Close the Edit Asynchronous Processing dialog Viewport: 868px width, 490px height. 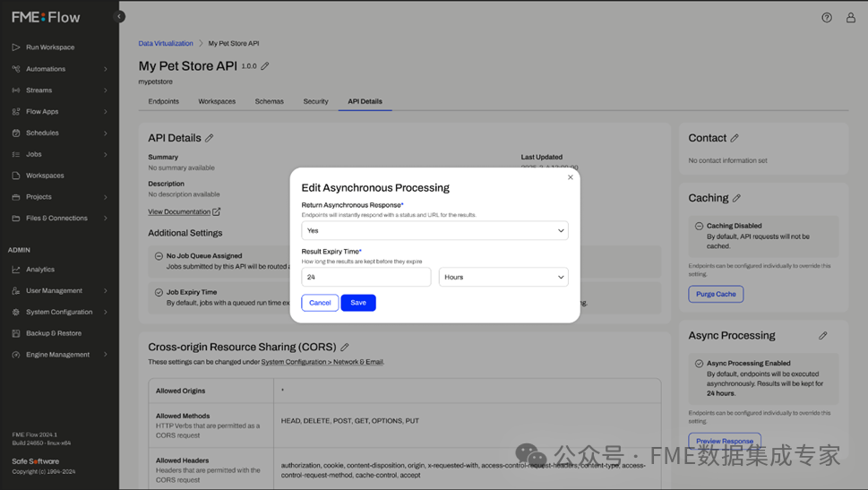point(571,177)
